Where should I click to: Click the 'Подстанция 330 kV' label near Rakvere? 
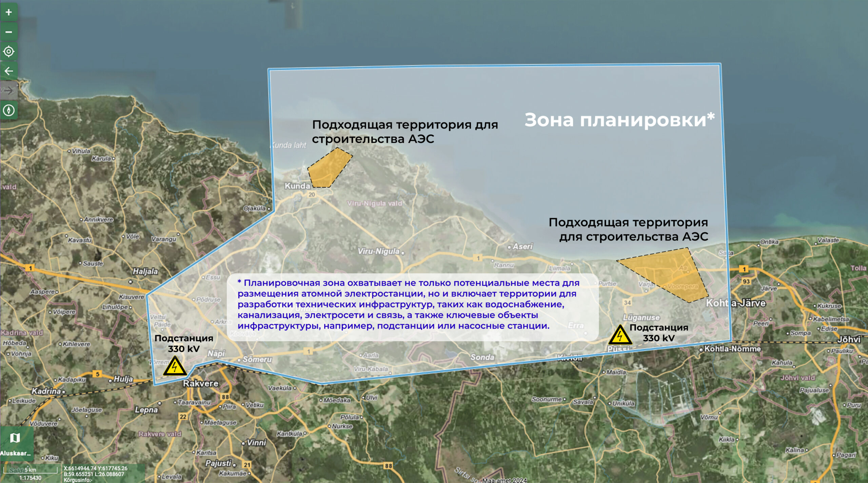(184, 343)
